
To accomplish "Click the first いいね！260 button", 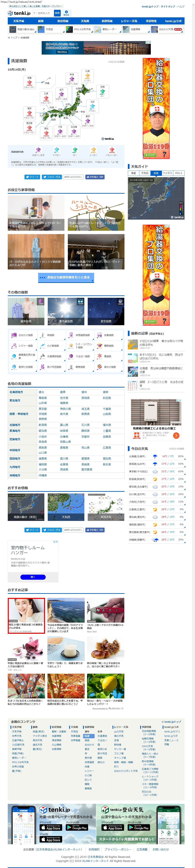I will [94, 177].
